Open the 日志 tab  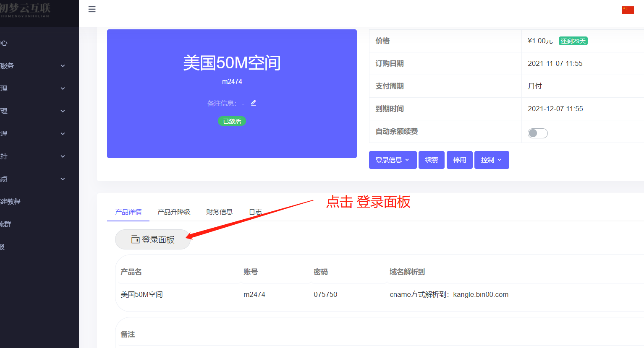pyautogui.click(x=255, y=212)
